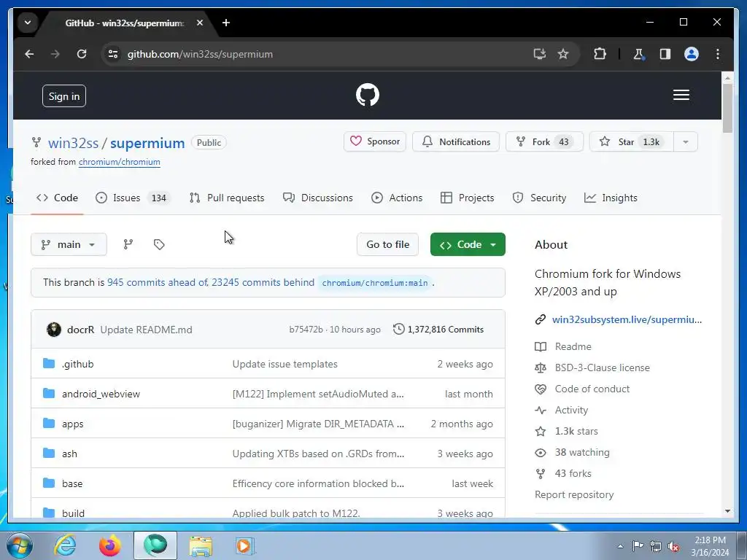The height and width of the screenshot is (560, 747).
Task: Open the apps folder row
Action: pos(268,424)
